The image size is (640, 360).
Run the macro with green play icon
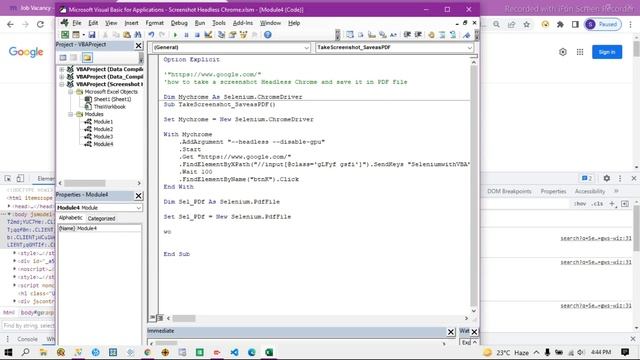click(175, 35)
